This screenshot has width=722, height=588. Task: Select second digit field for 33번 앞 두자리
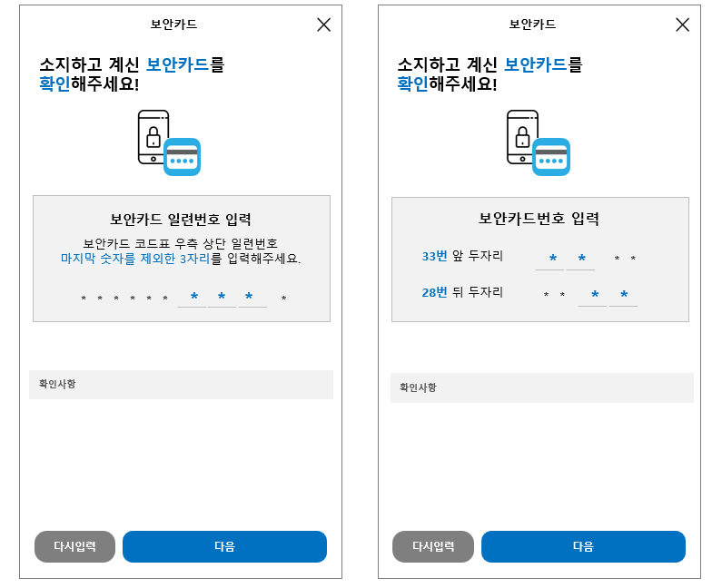[x=580, y=260]
